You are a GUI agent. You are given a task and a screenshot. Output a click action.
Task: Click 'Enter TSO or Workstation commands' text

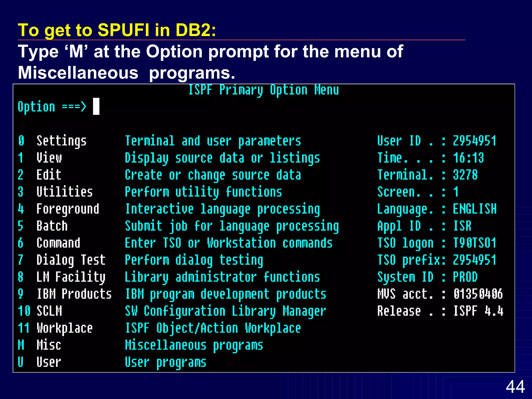229,243
